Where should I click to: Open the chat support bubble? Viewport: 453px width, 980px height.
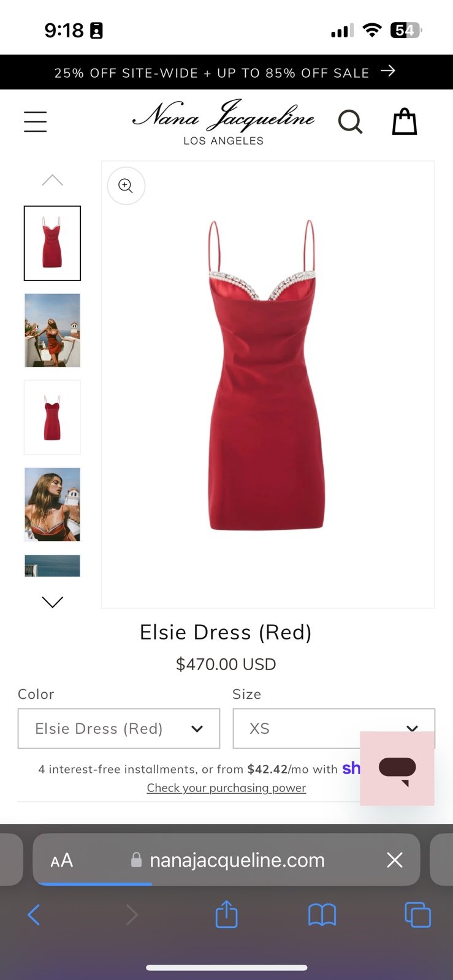tap(397, 769)
